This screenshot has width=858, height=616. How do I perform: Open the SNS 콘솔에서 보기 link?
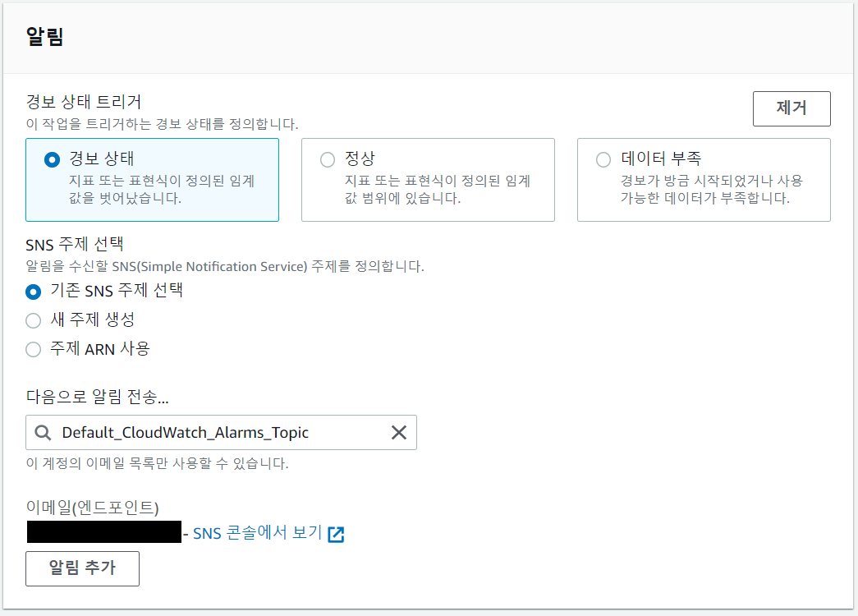[258, 533]
